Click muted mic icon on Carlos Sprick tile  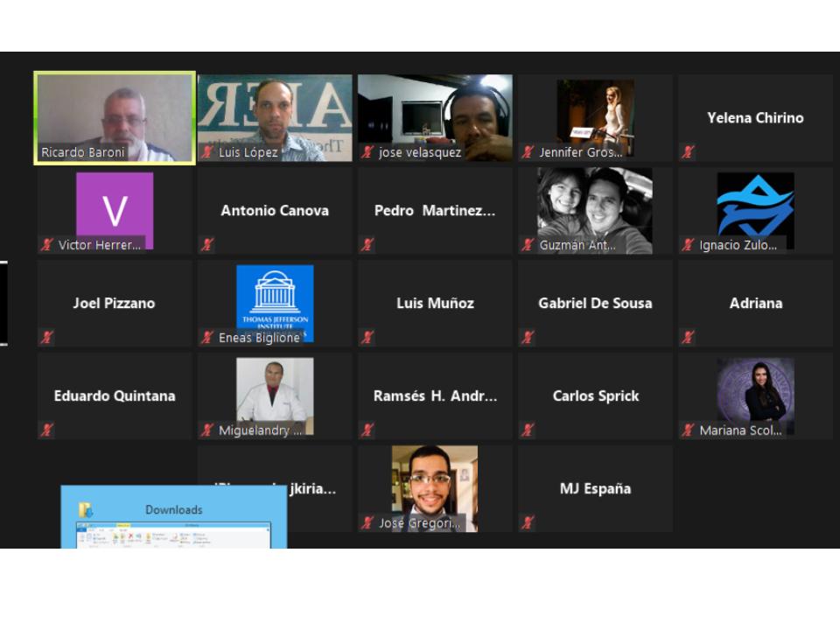[x=528, y=430]
